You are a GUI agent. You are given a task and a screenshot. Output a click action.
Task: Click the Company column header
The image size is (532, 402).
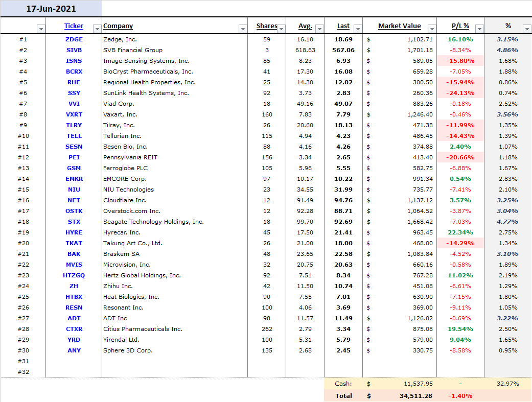pyautogui.click(x=118, y=26)
